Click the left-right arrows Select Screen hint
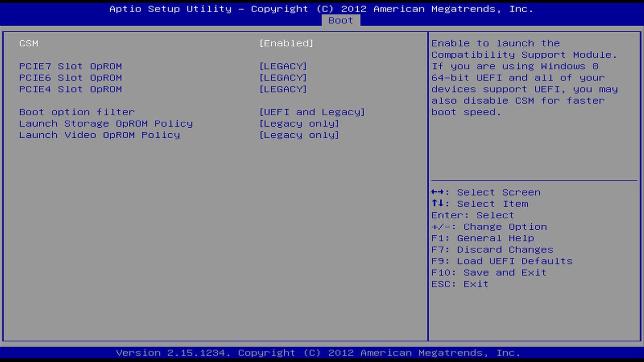The height and width of the screenshot is (362, 644). 486,193
